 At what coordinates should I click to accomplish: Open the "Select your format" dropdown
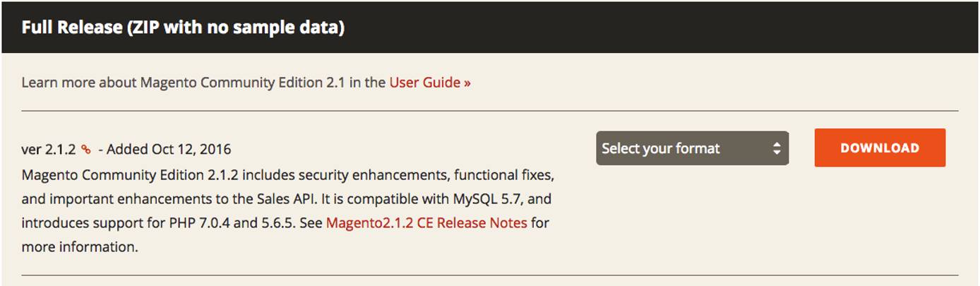691,148
